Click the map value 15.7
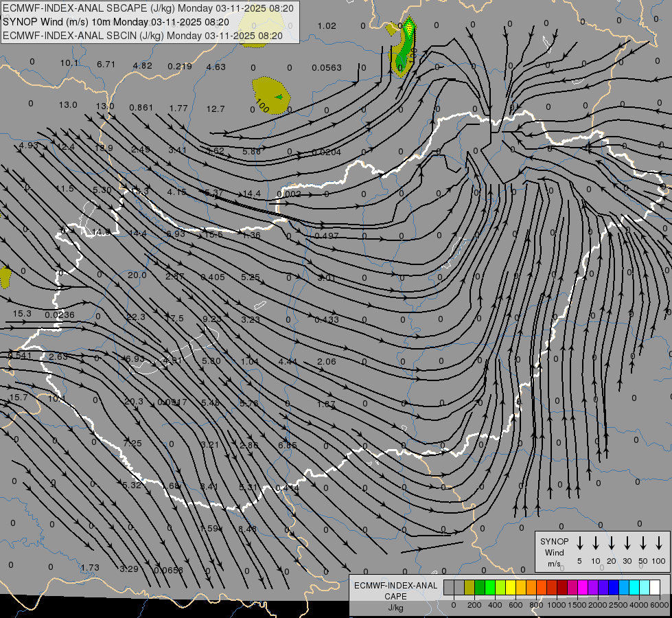Image resolution: width=672 pixels, height=618 pixels. (x=19, y=398)
